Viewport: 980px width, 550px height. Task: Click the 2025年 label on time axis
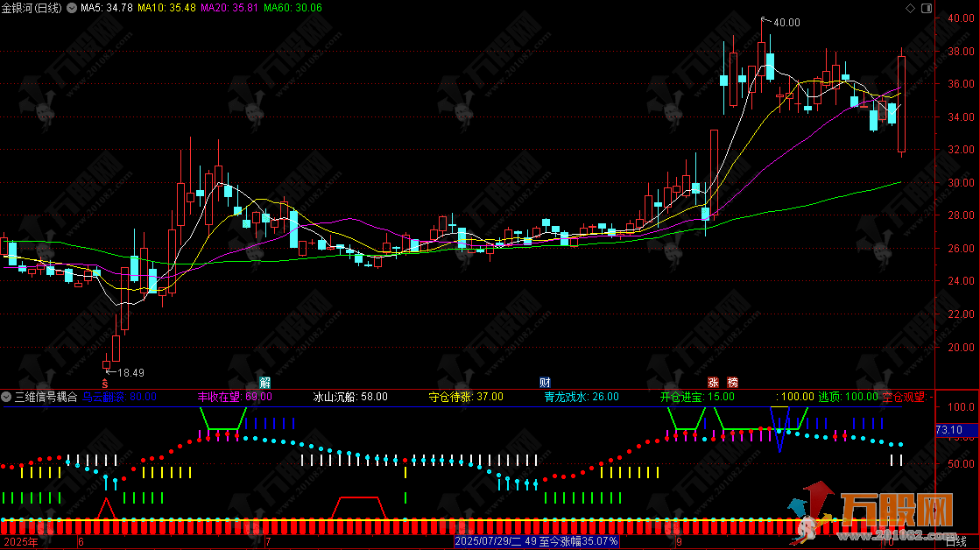pos(20,542)
